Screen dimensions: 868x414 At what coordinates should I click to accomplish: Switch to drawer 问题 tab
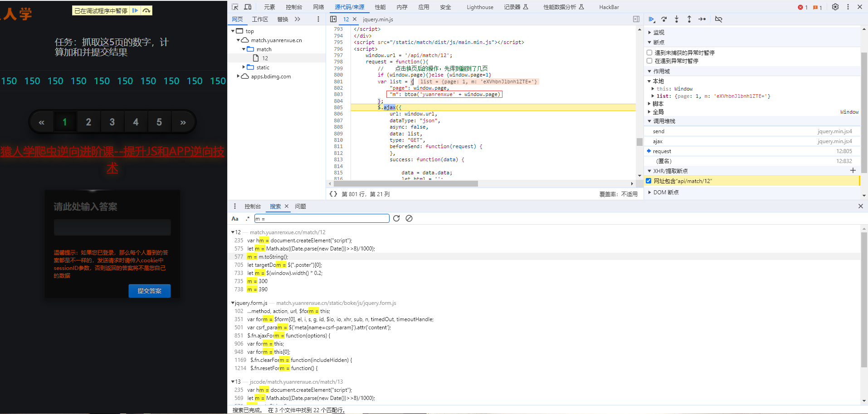tap(300, 206)
